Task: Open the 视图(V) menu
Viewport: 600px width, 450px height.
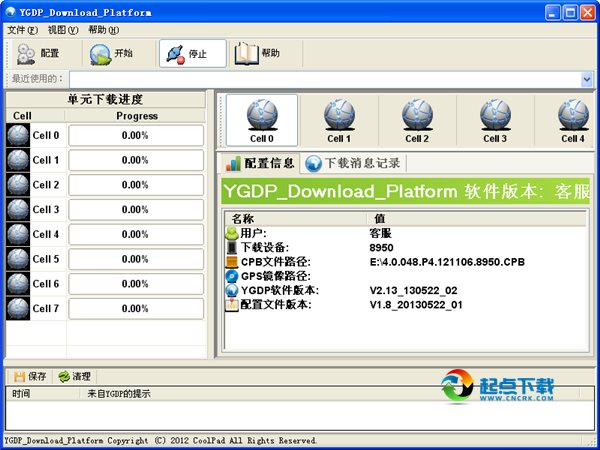Action: tap(63, 30)
